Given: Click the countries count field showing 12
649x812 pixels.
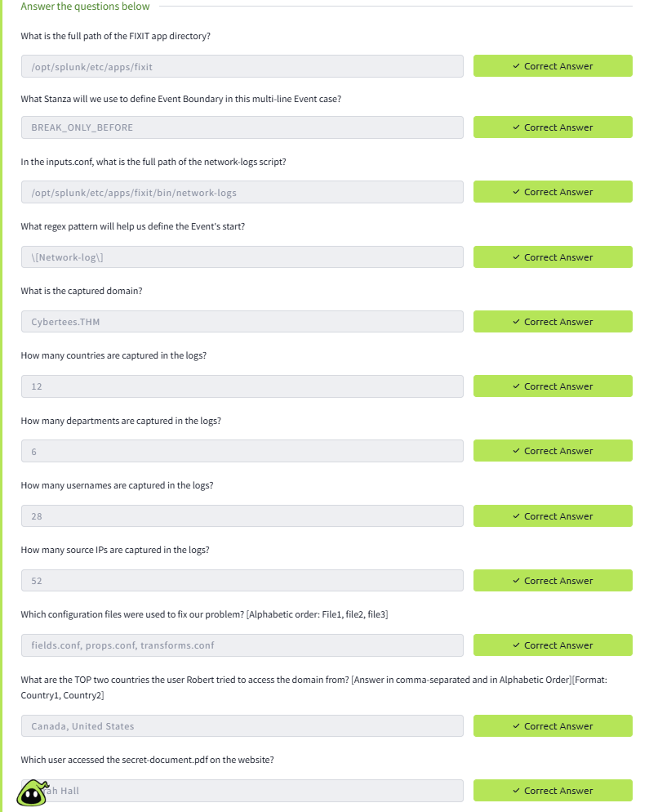Looking at the screenshot, I should click(x=242, y=386).
